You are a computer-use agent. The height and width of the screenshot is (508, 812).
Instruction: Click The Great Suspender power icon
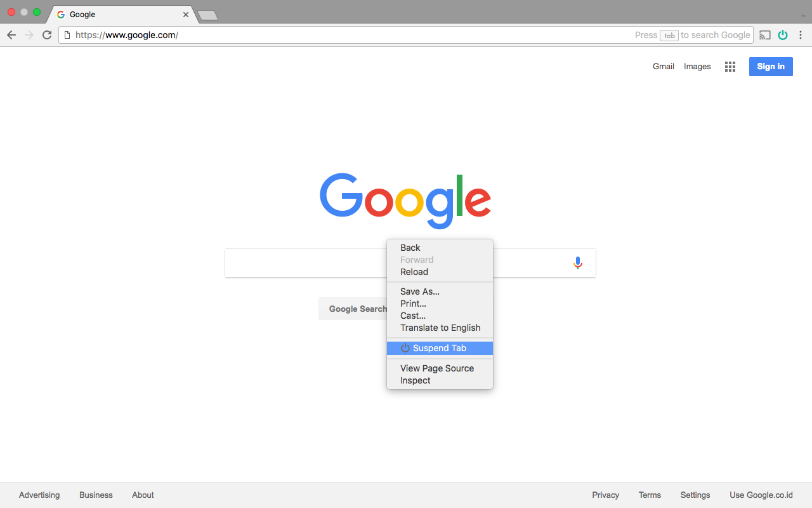tap(783, 35)
